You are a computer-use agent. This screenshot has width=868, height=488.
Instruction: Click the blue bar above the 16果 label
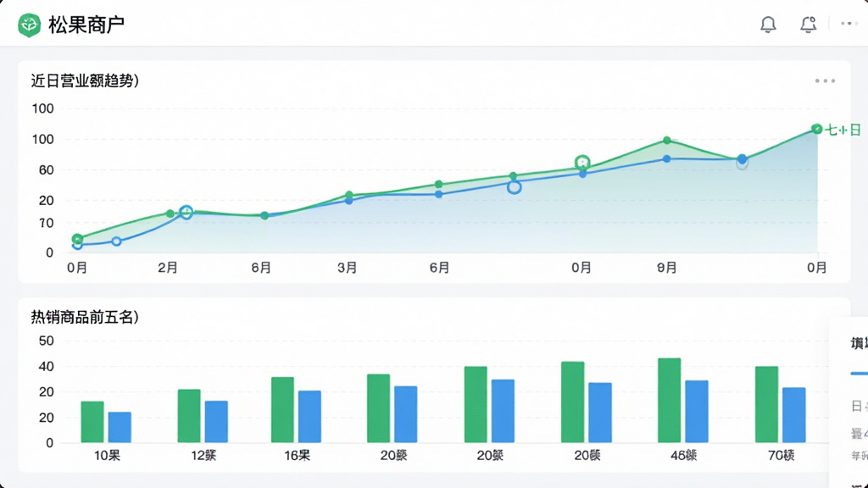pos(309,417)
